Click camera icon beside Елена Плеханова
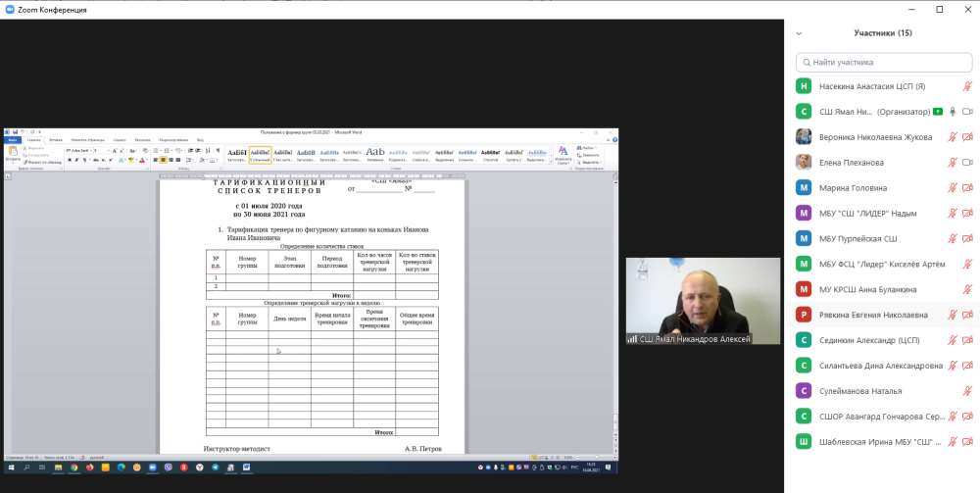 coord(967,163)
